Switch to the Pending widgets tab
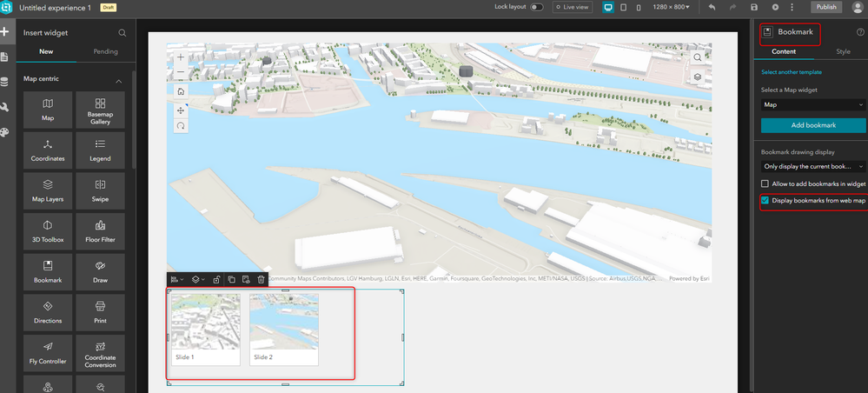Viewport: 868px width, 393px height. tap(106, 51)
